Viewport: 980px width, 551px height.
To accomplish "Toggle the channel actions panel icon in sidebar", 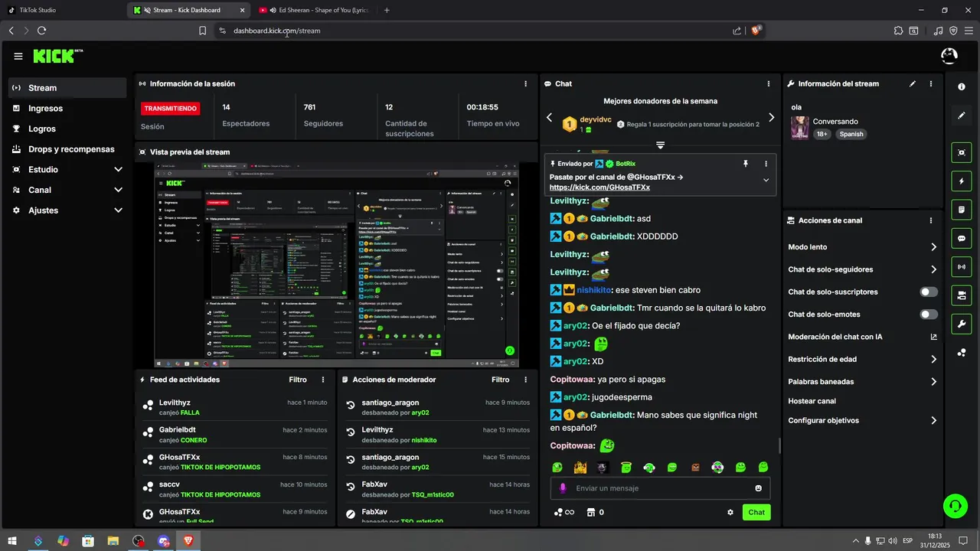I will [x=962, y=295].
